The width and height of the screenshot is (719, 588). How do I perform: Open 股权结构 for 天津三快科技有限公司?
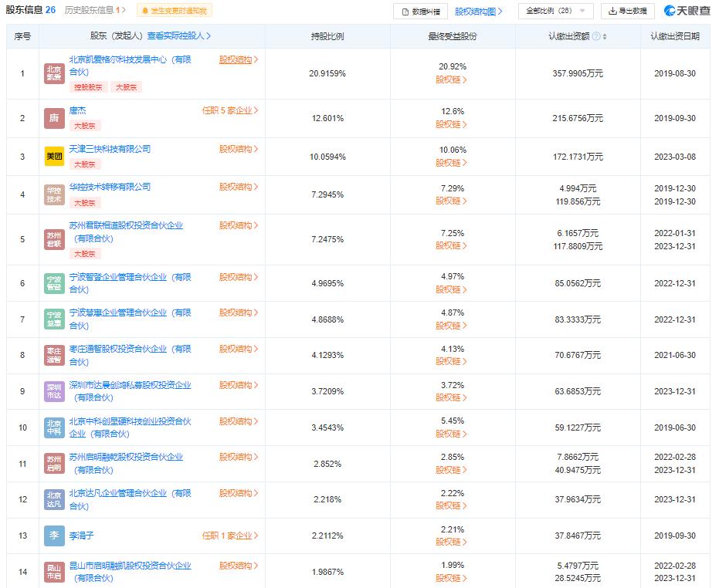click(239, 149)
